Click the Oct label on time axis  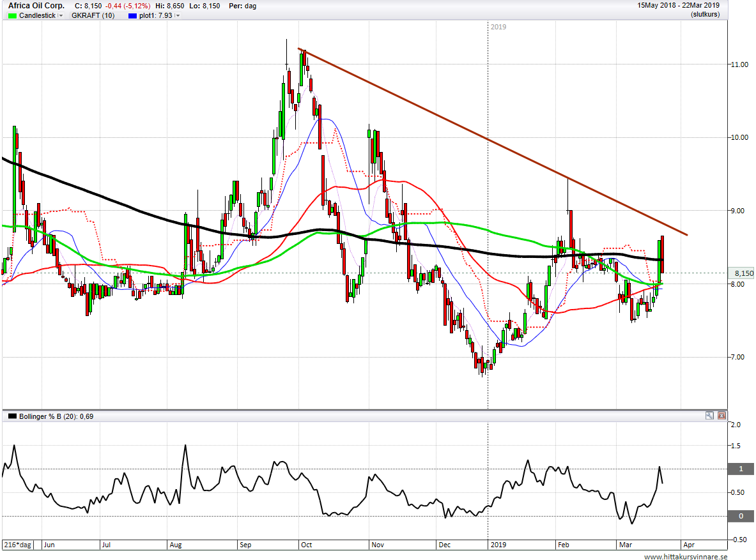[x=306, y=545]
